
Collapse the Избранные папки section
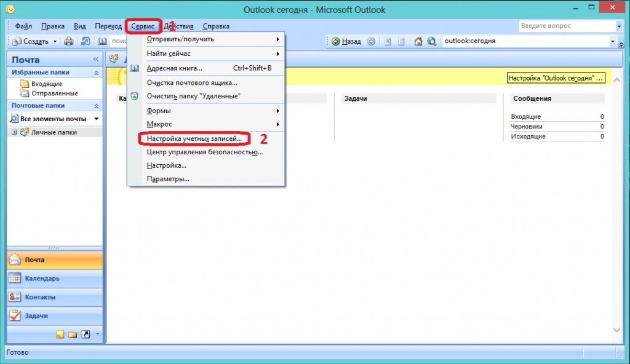point(97,73)
